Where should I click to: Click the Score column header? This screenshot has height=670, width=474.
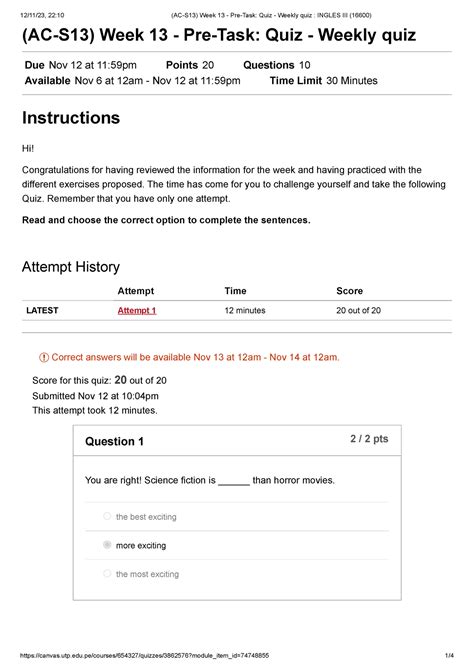pyautogui.click(x=349, y=291)
